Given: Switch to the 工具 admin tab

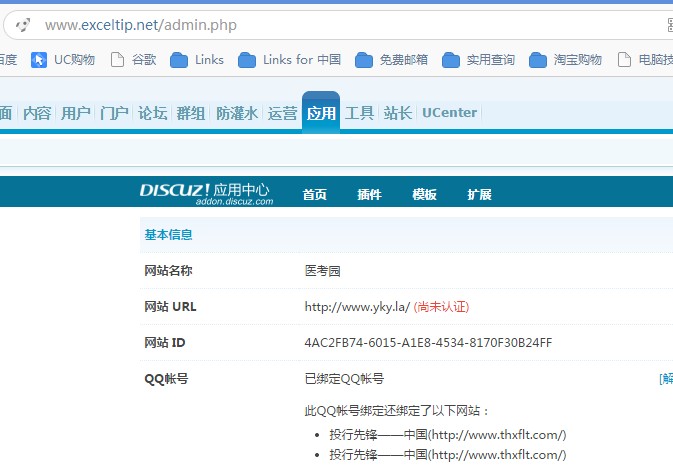Looking at the screenshot, I should [359, 113].
